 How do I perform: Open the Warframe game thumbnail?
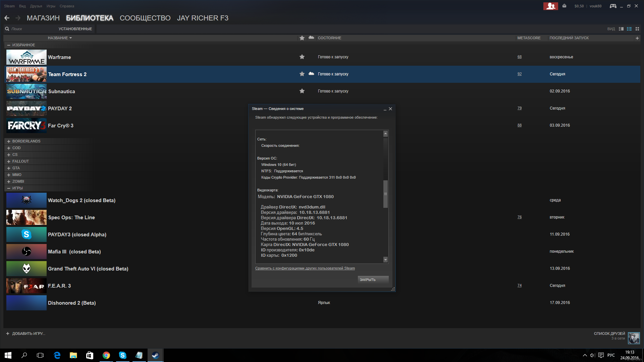pos(26,57)
